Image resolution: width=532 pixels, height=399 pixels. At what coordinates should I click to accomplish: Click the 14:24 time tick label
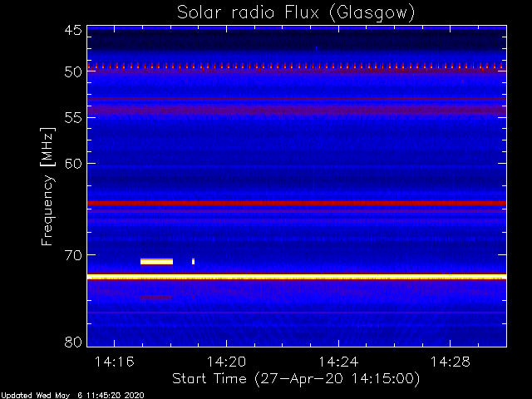(x=338, y=362)
